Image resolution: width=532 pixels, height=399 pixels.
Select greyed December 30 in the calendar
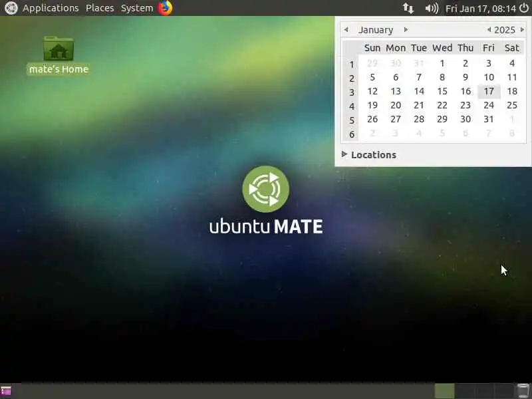click(x=396, y=63)
